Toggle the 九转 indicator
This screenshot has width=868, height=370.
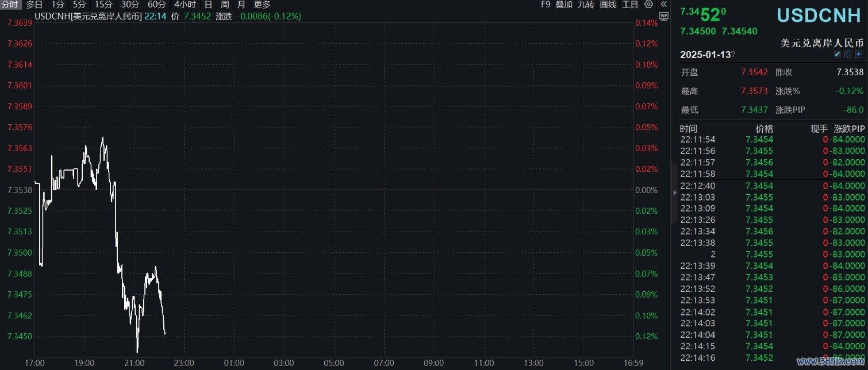pyautogui.click(x=586, y=5)
